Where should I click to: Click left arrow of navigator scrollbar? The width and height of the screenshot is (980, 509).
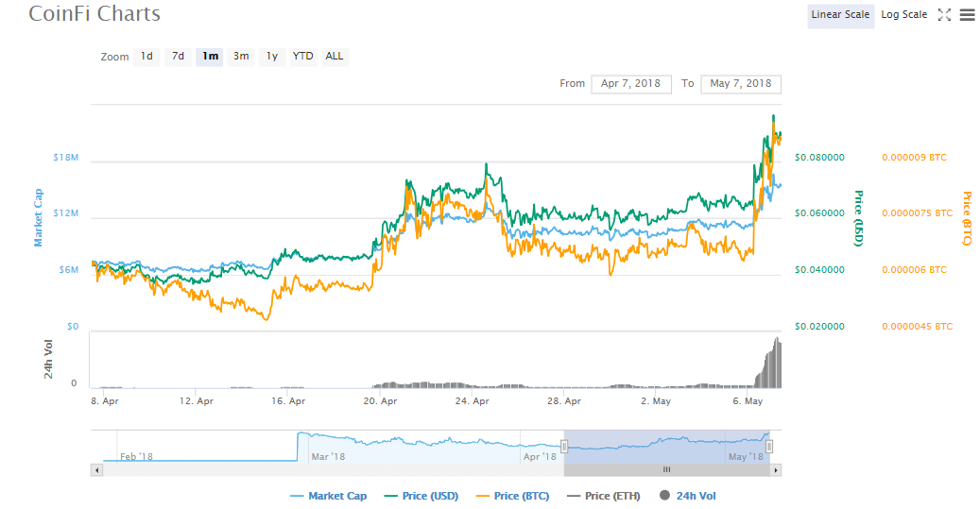(x=96, y=469)
